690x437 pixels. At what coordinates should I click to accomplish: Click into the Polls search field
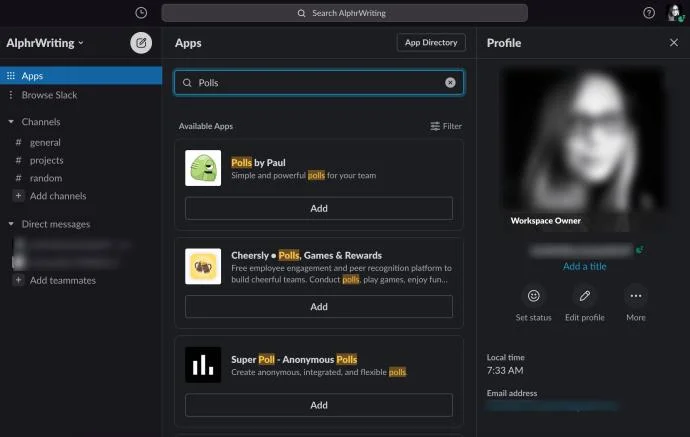click(x=319, y=83)
